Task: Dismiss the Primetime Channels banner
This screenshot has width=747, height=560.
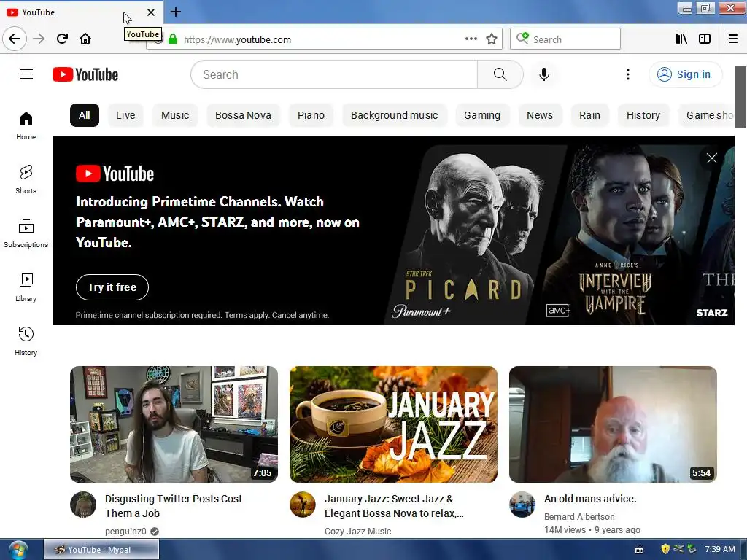Action: click(712, 158)
